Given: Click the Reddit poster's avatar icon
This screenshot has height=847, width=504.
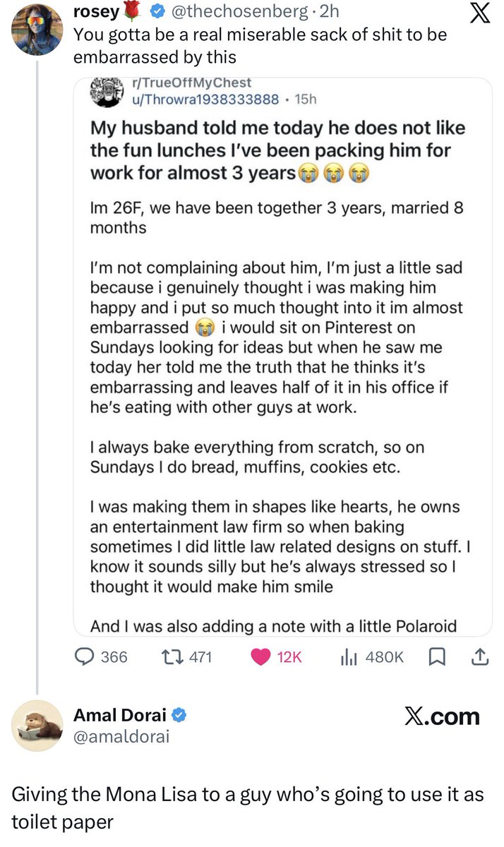Looking at the screenshot, I should click(x=107, y=91).
